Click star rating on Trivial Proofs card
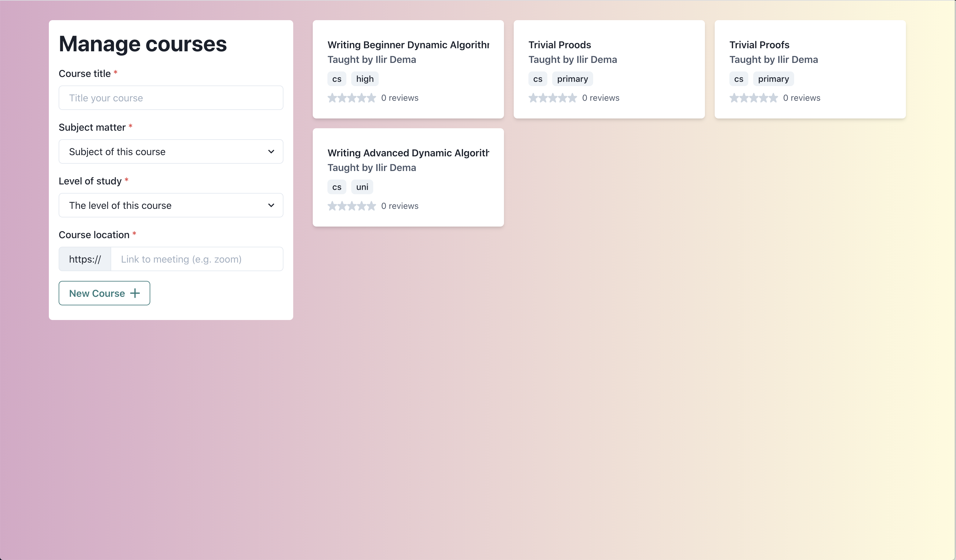Viewport: 956px width, 560px height. (753, 98)
